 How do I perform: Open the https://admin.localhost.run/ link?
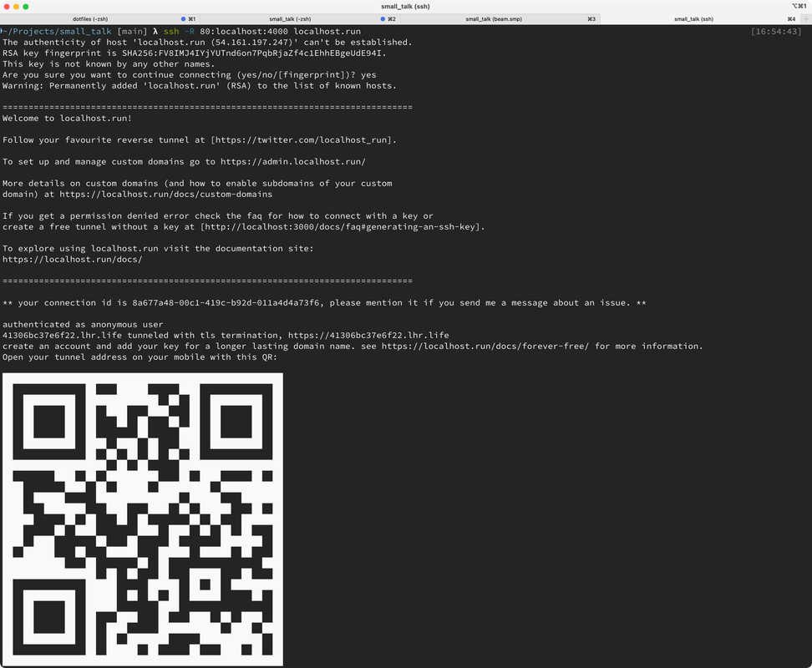tap(293, 162)
